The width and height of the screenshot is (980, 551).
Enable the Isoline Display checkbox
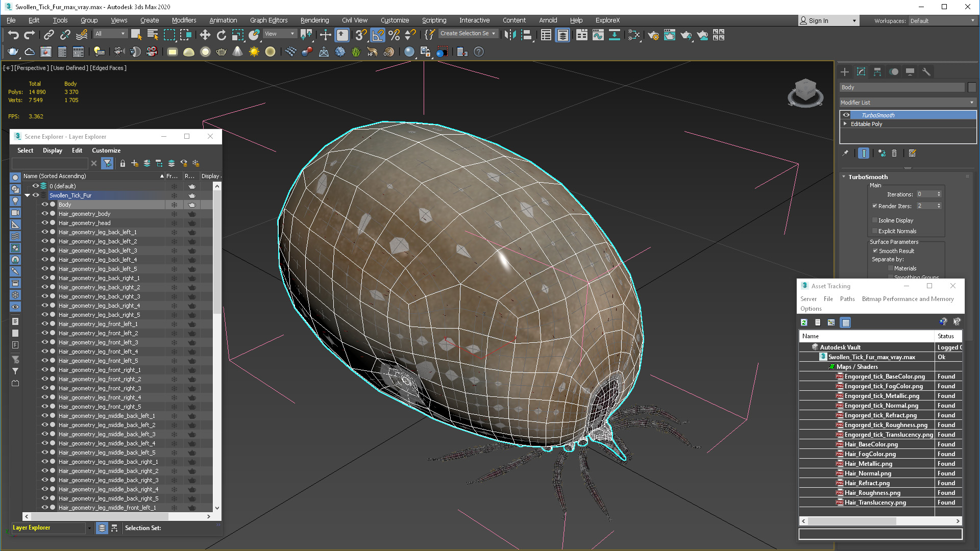(875, 220)
